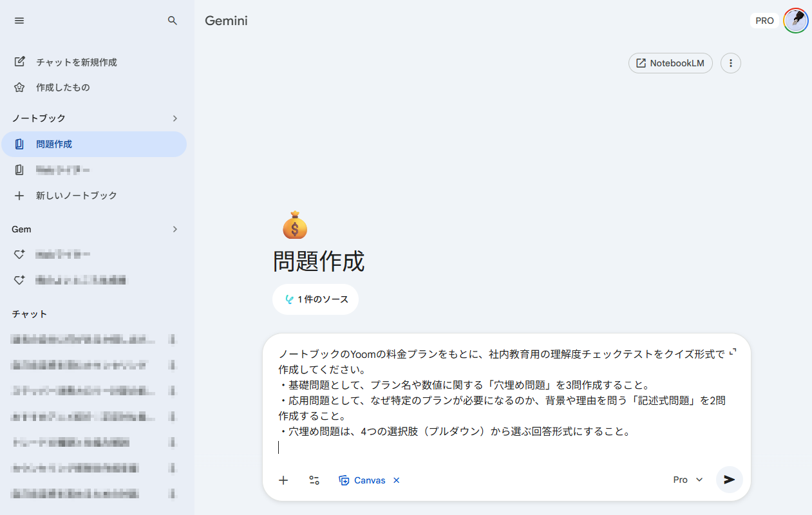Open the tools settings icon beside plus
This screenshot has width=812, height=515.
(314, 480)
